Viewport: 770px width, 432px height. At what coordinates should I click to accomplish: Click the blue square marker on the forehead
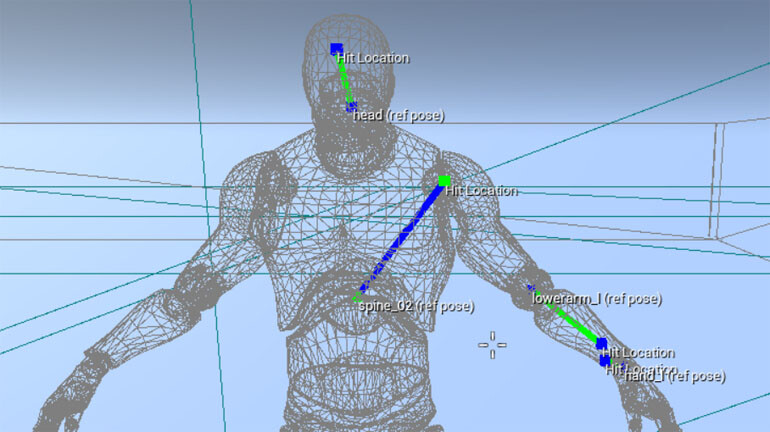tap(336, 48)
